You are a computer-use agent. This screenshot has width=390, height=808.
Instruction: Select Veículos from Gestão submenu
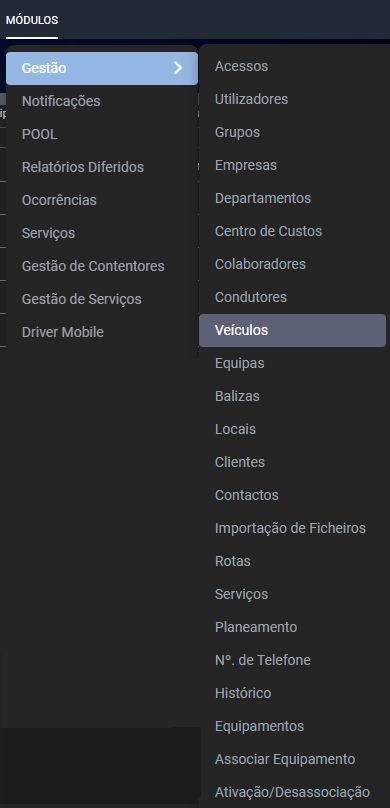(x=292, y=330)
